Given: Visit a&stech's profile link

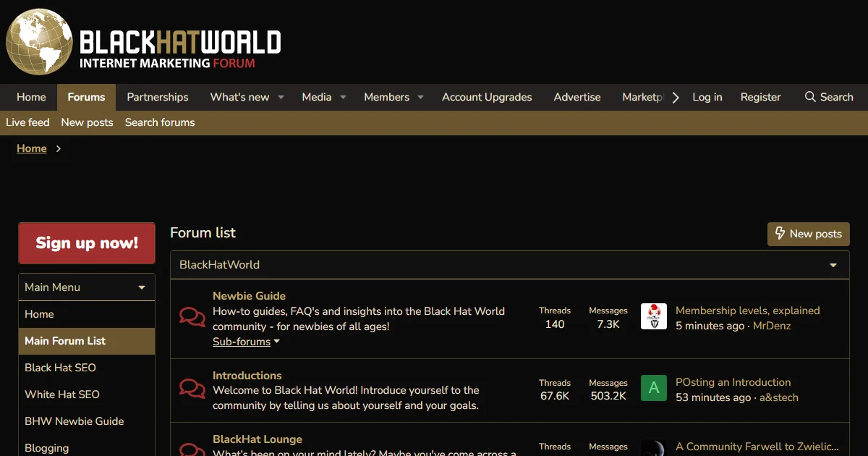Looking at the screenshot, I should [x=779, y=397].
